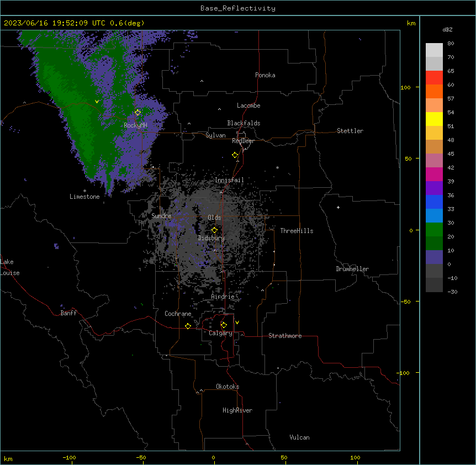Click the Banff label
The height and width of the screenshot is (465, 476).
(x=68, y=313)
